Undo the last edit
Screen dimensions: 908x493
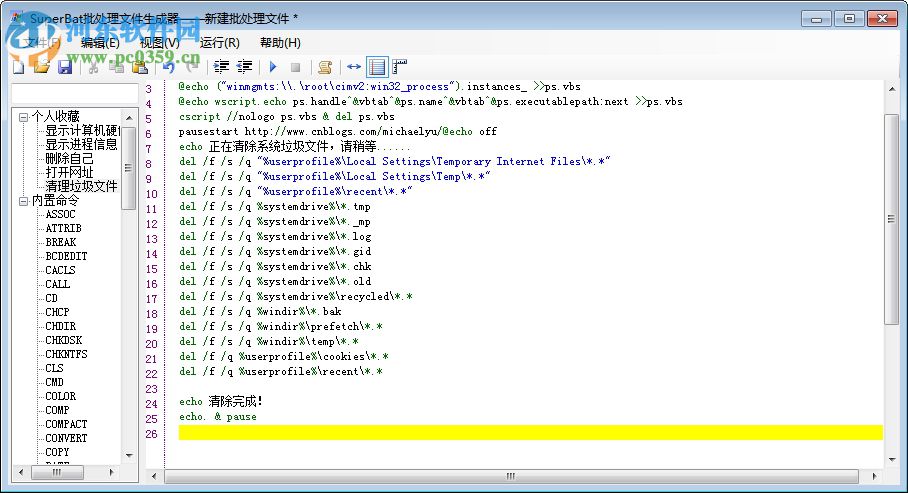[169, 67]
